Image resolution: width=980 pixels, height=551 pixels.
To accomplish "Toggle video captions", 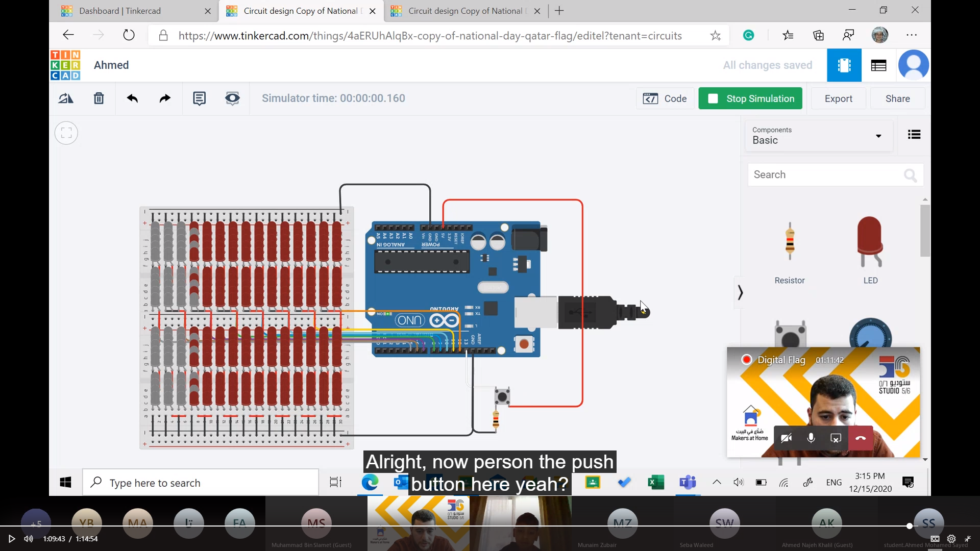I will point(935,539).
